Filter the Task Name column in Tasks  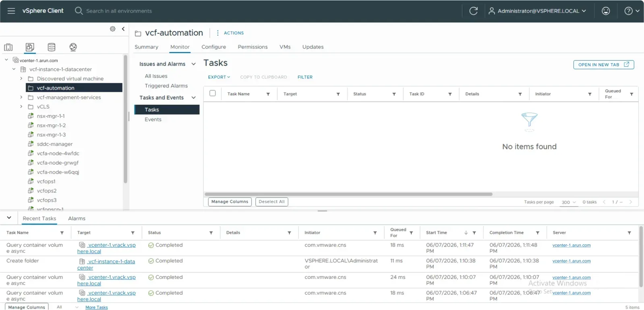click(268, 94)
